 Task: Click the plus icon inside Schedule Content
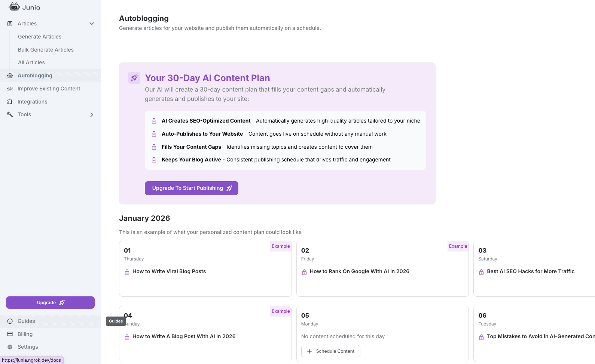[309, 351]
